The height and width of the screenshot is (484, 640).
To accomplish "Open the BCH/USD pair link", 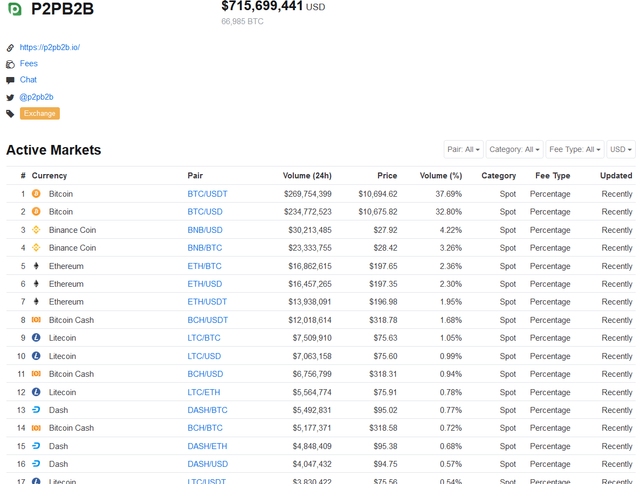I will click(205, 374).
